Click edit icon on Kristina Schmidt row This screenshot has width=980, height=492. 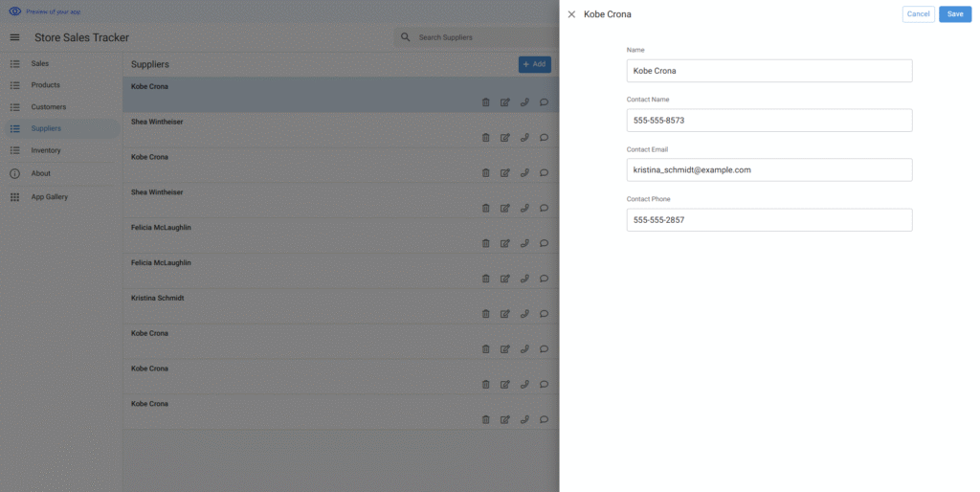point(504,314)
